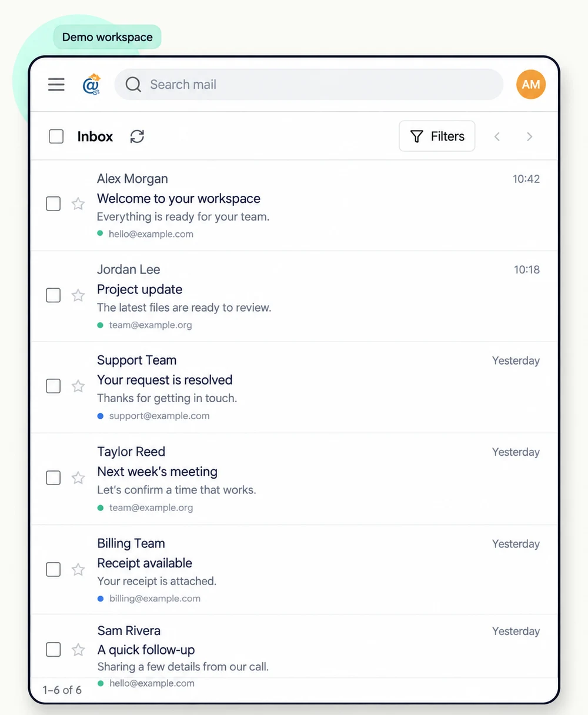Image resolution: width=588 pixels, height=715 pixels.
Task: Click sender name Support Team
Action: pos(137,360)
